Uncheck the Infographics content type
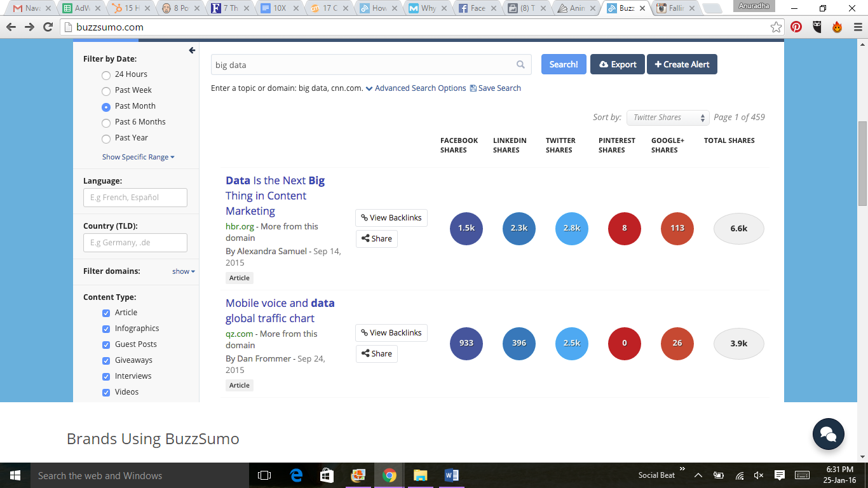This screenshot has height=488, width=868. tap(106, 329)
